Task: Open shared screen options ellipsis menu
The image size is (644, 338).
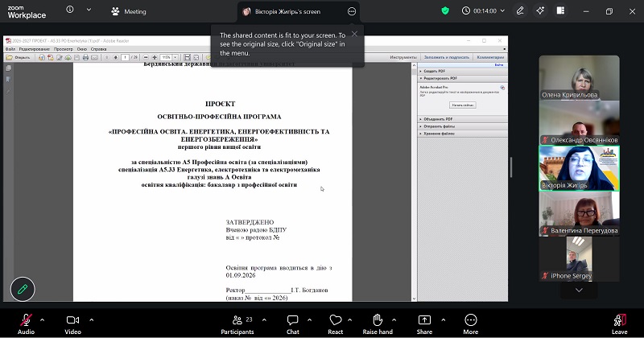Action: [351, 11]
